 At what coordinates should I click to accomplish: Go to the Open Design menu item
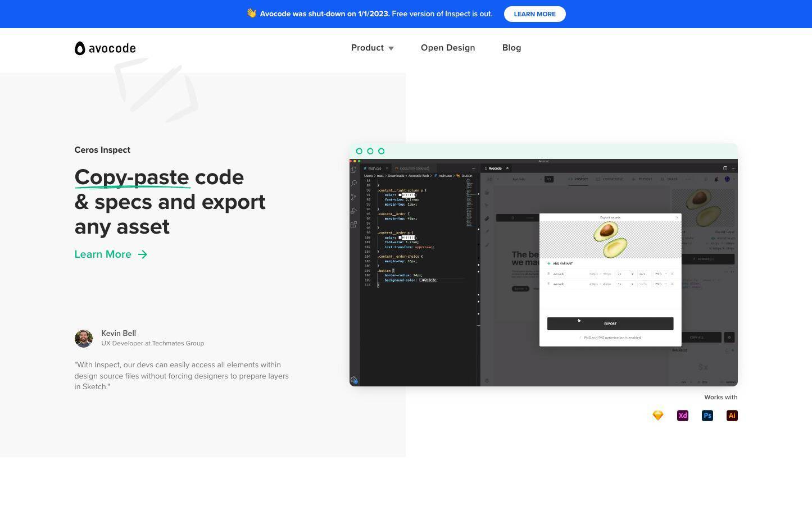coord(448,48)
